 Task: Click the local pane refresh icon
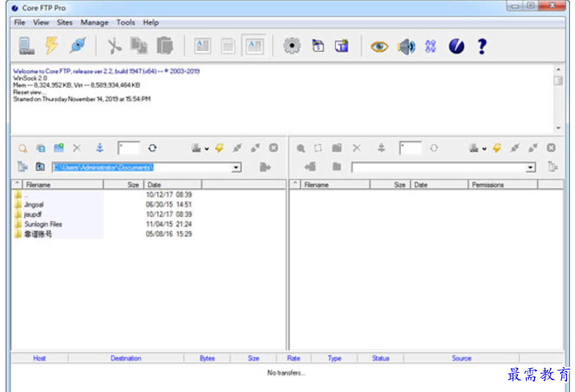[x=152, y=148]
